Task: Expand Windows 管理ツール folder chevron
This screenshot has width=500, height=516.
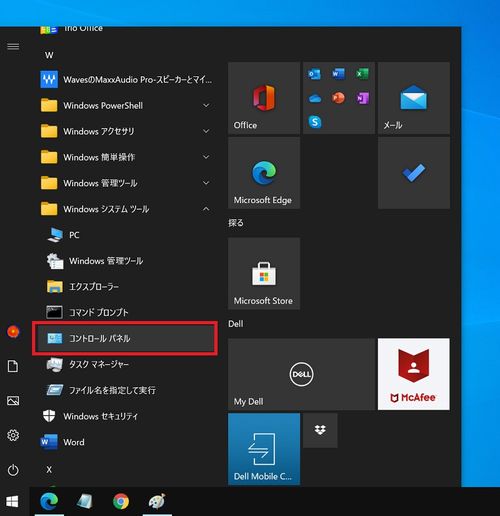Action: click(206, 183)
